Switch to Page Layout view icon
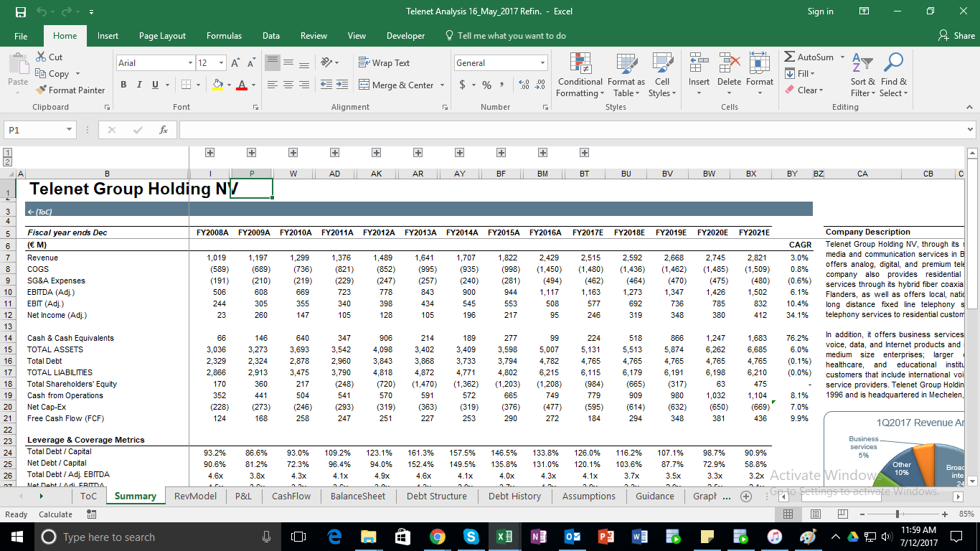This screenshot has width=980, height=551. [815, 514]
